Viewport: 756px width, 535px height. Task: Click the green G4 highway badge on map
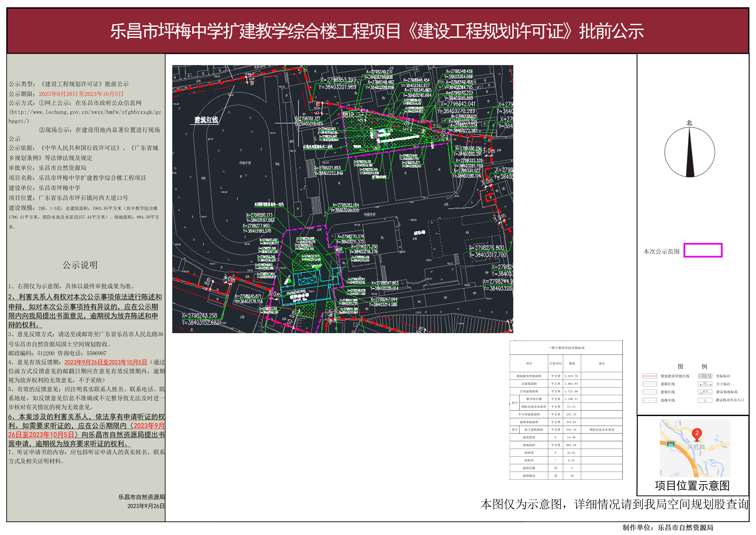[x=671, y=444]
